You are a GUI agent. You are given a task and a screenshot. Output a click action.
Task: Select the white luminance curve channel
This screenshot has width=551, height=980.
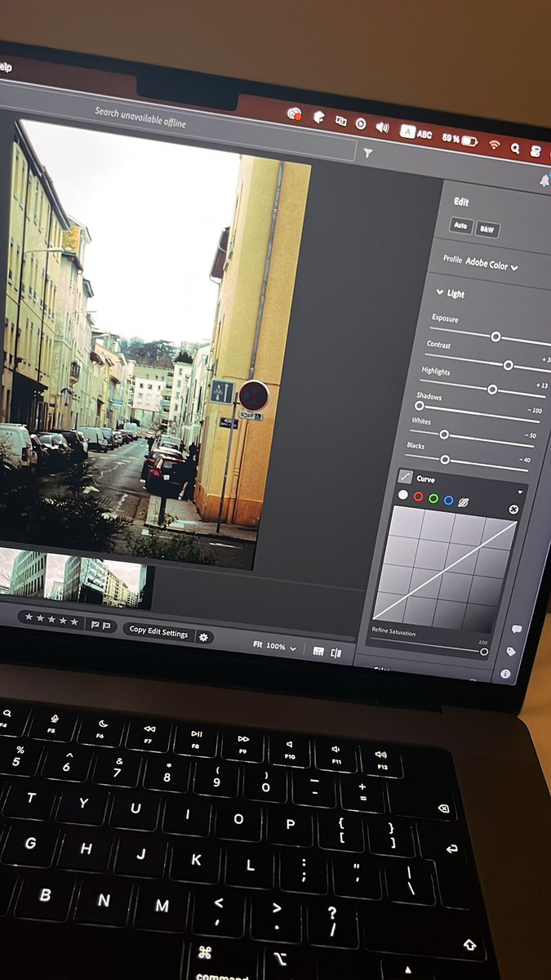click(x=402, y=495)
